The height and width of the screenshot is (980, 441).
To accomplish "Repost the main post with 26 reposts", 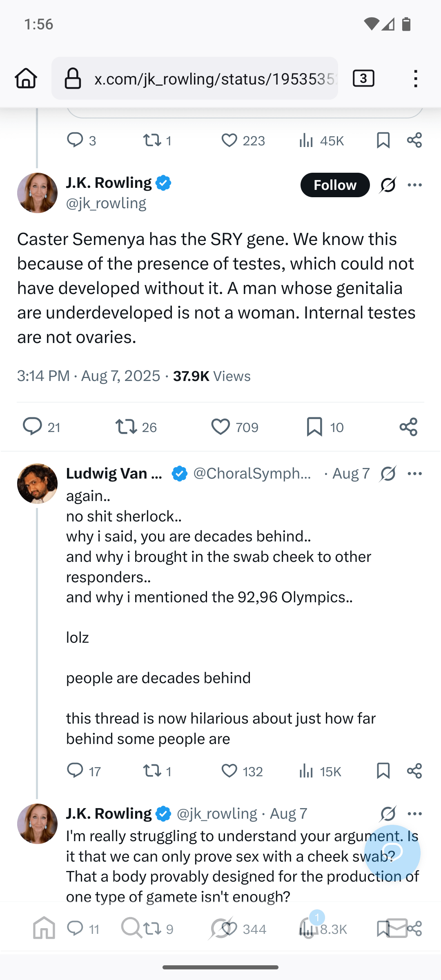I will 126,427.
